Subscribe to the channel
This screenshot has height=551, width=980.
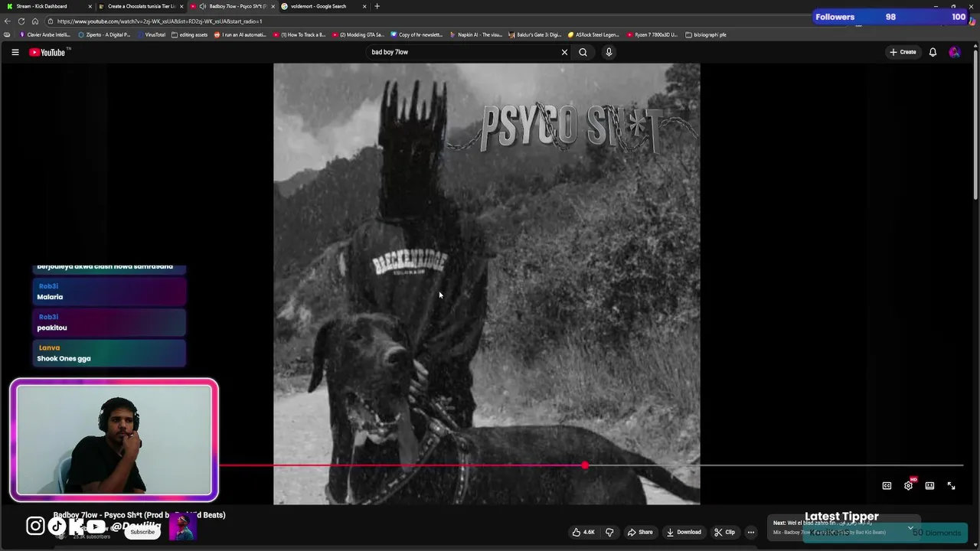pyautogui.click(x=142, y=532)
